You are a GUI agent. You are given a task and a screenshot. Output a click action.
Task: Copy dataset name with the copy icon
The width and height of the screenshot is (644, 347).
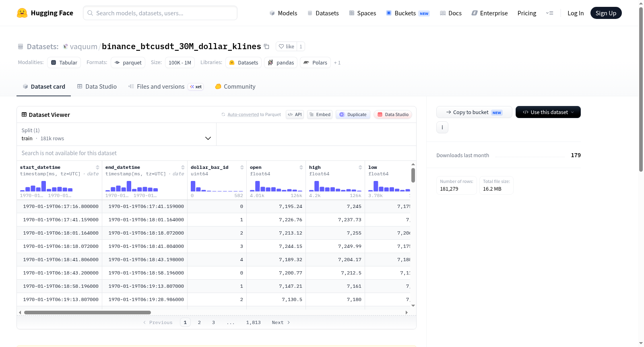(266, 46)
